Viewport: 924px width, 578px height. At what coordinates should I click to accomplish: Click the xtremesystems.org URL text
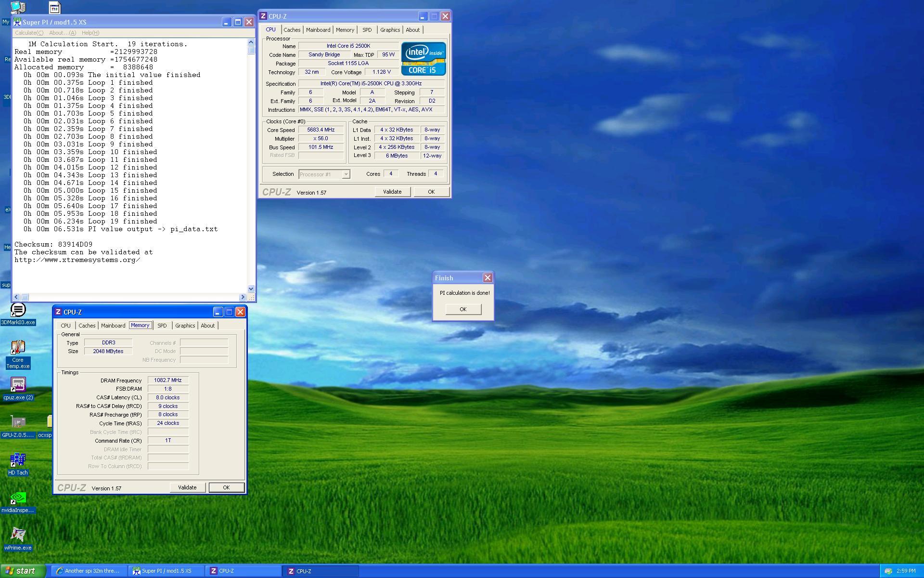pos(77,260)
